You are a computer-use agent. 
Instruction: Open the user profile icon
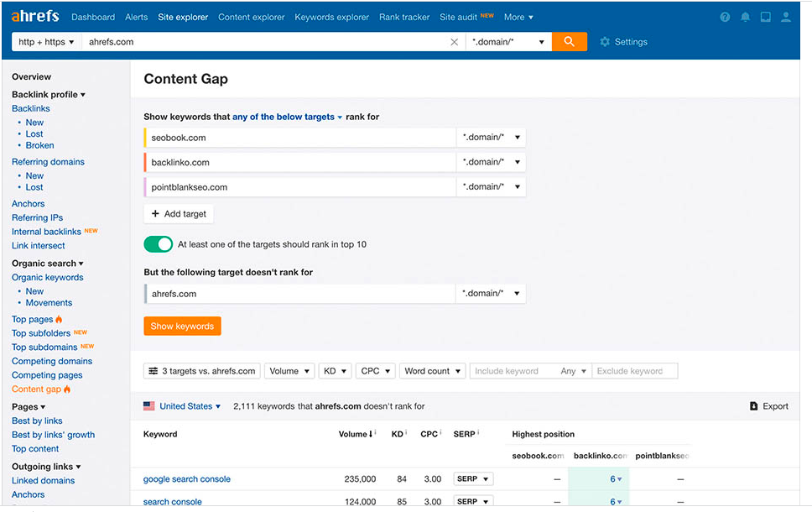785,16
